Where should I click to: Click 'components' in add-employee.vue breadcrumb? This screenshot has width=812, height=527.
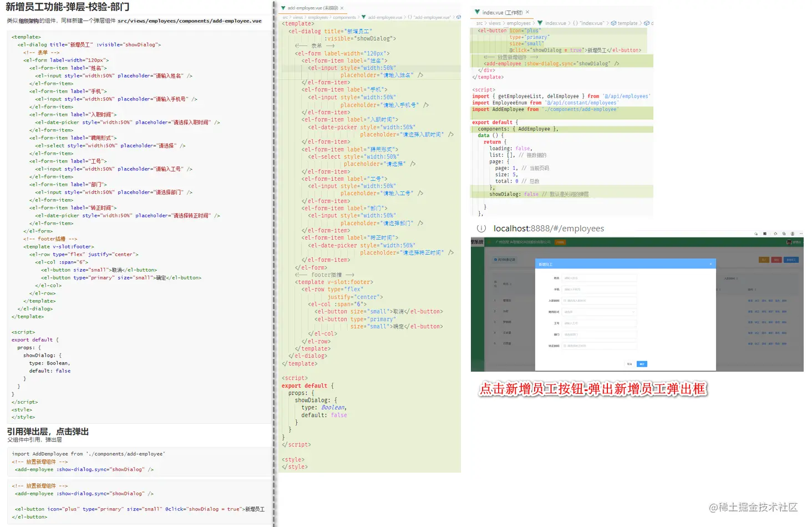pyautogui.click(x=344, y=17)
